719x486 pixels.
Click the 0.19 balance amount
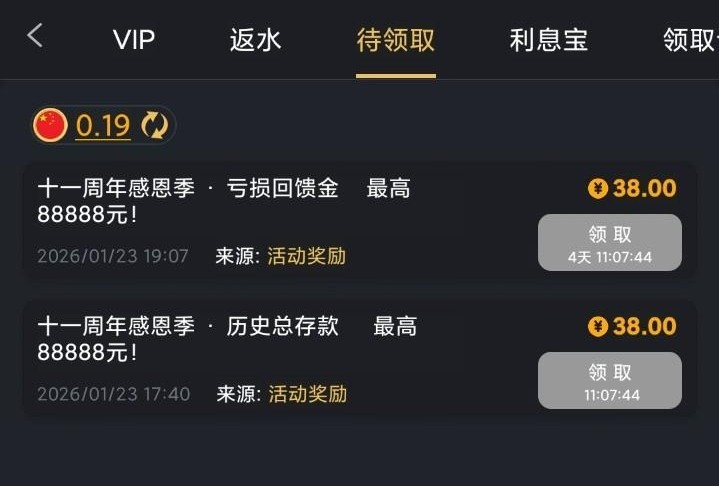coord(103,126)
